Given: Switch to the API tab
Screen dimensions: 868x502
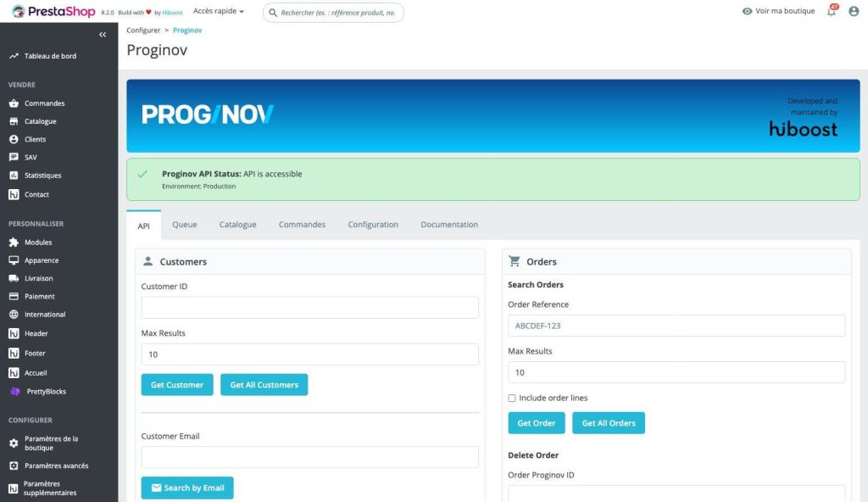Looking at the screenshot, I should coord(144,226).
